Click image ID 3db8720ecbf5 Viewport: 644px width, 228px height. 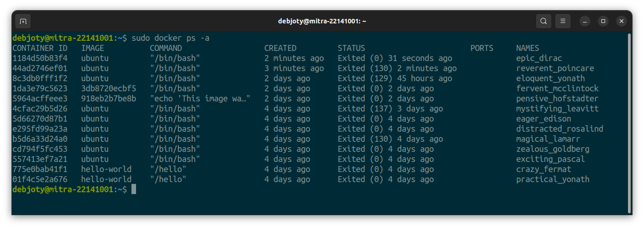[109, 89]
